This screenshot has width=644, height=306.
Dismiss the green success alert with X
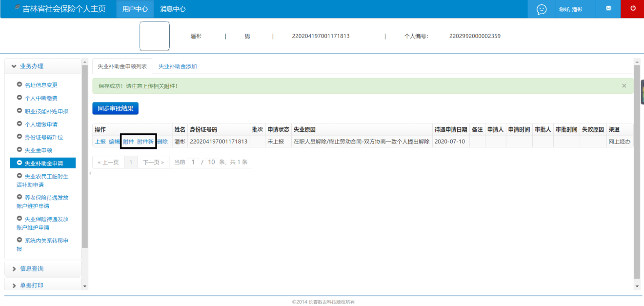pos(624,86)
